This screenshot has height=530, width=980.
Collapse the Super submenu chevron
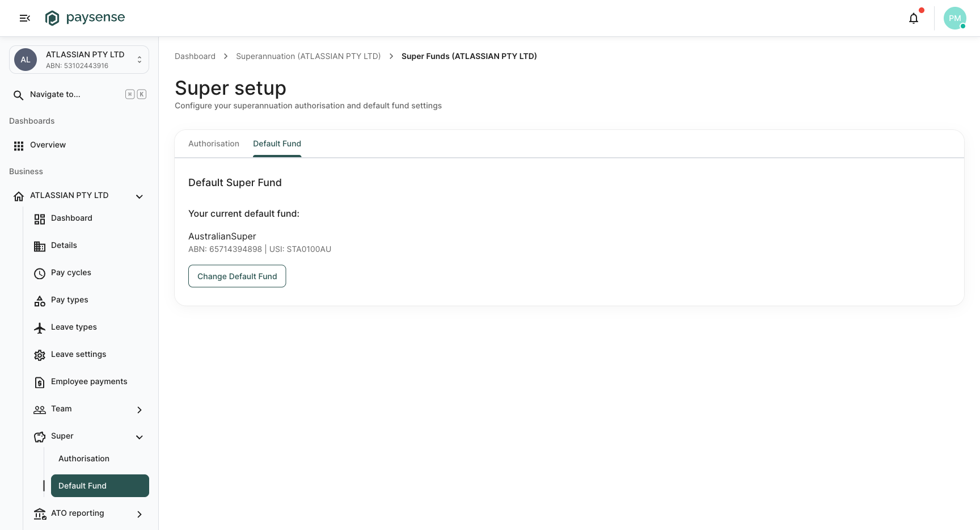point(140,437)
